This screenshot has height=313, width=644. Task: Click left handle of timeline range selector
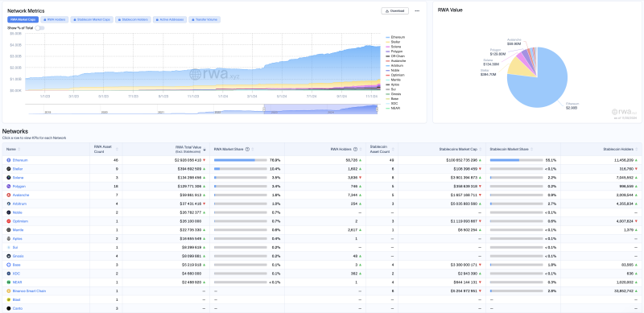pos(264,109)
